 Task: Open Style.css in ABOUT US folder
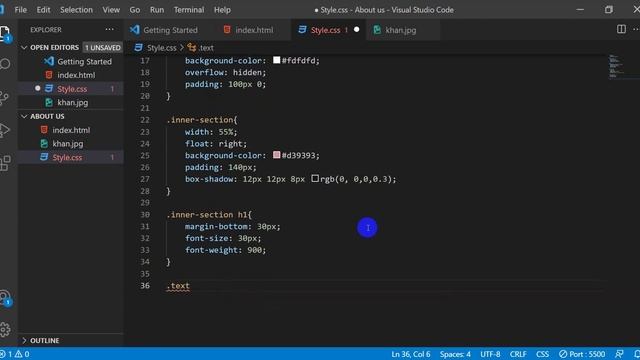(x=67, y=158)
